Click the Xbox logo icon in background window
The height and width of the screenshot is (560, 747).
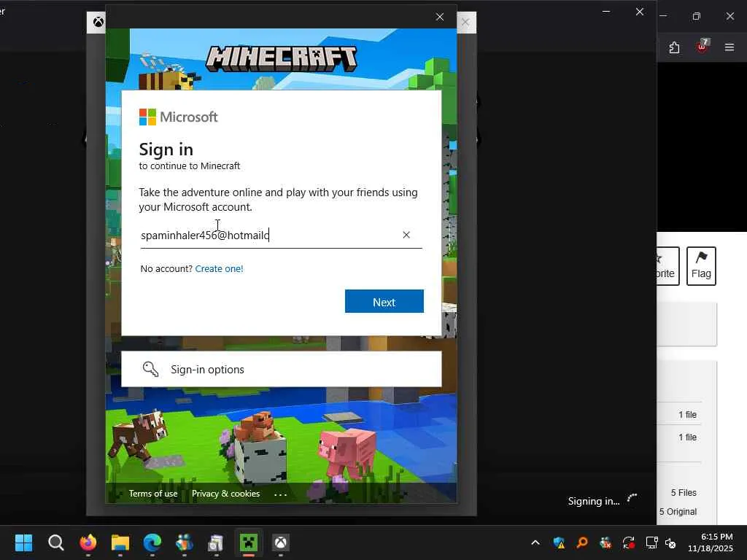[x=98, y=22]
